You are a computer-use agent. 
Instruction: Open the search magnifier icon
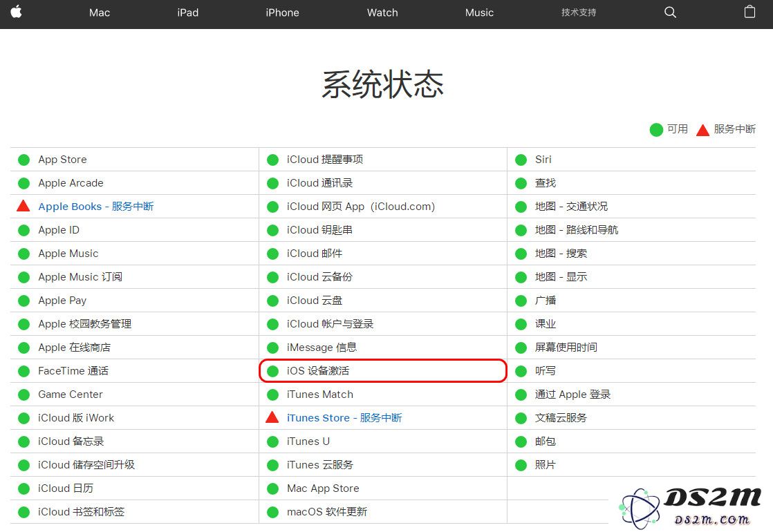670,12
